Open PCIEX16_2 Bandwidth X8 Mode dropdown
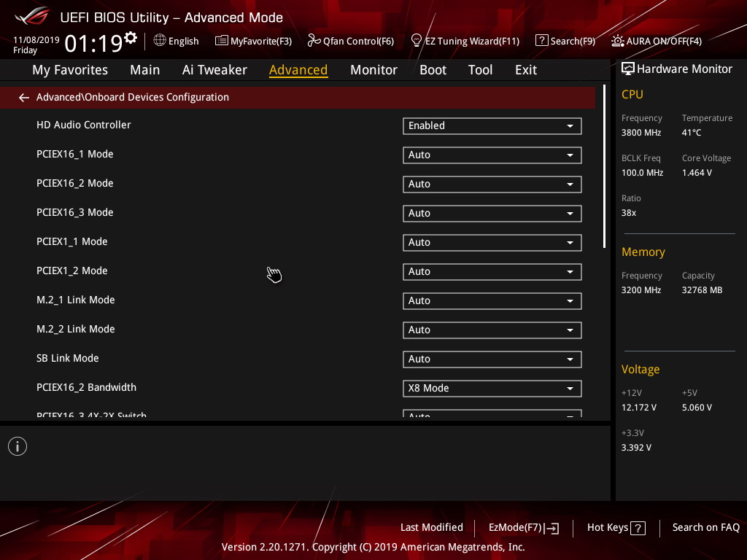747x560 pixels. 492,389
